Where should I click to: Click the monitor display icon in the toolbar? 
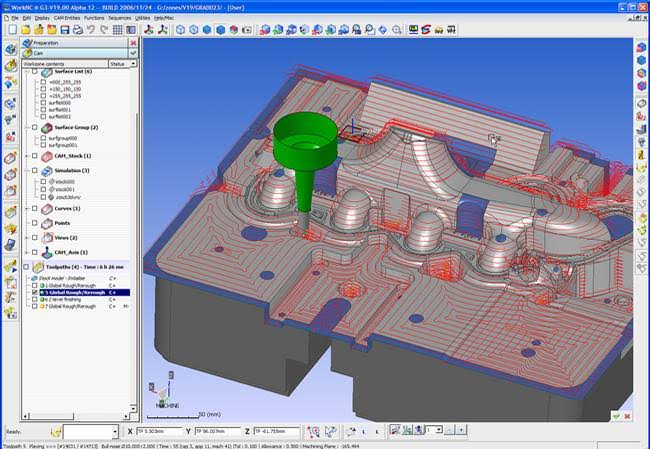(413, 30)
